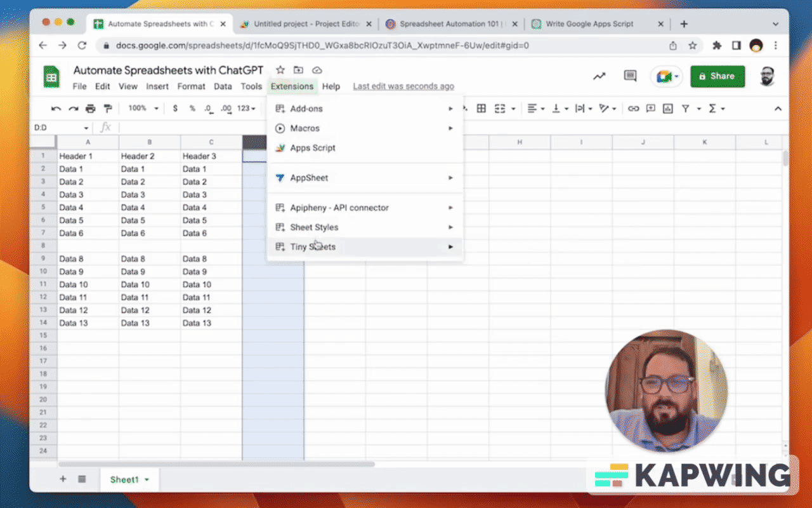Click the browser back arrow
The height and width of the screenshot is (508, 812).
43,46
